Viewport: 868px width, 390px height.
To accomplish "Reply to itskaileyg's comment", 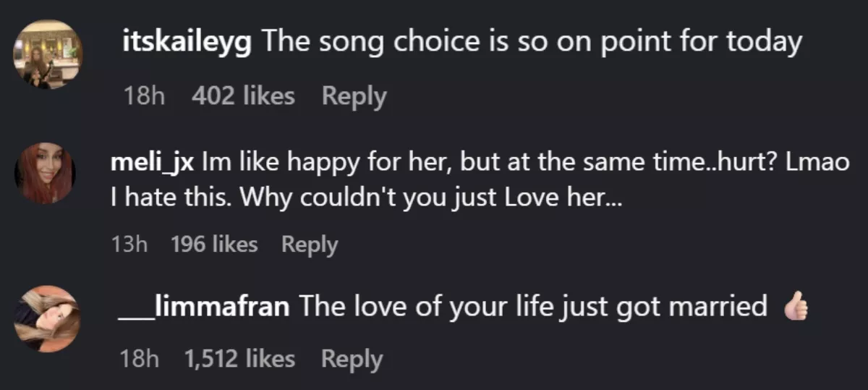I will (x=354, y=96).
